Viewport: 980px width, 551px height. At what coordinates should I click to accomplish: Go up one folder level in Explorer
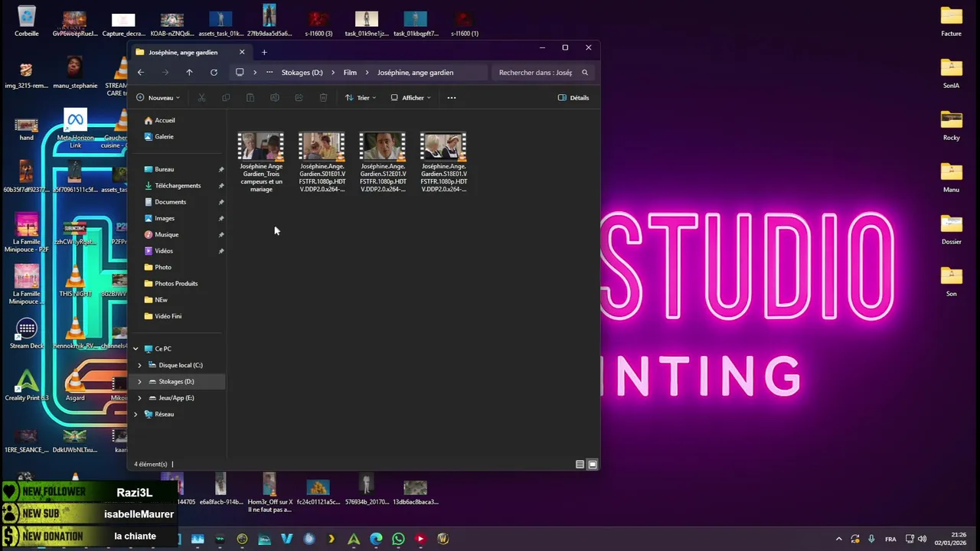189,73
